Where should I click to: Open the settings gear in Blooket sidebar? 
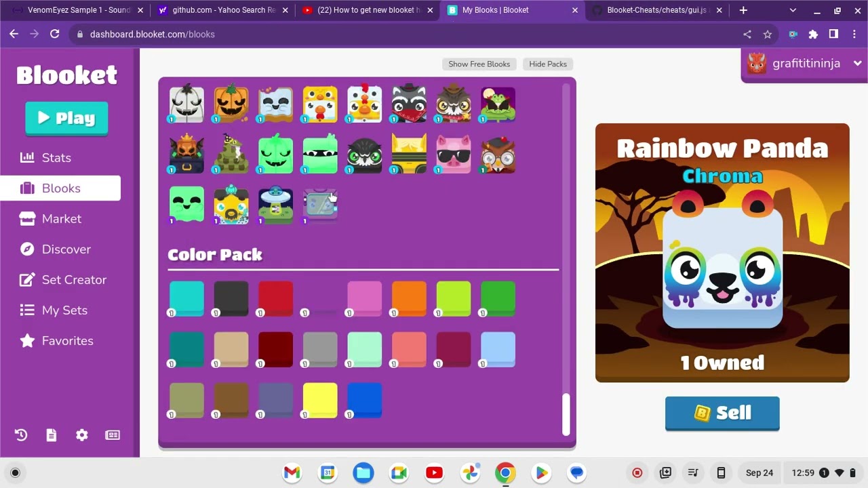tap(82, 435)
